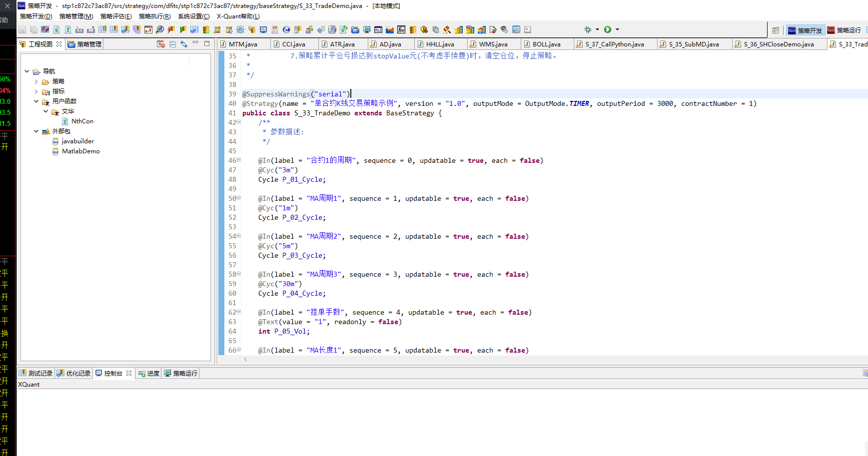Click the blue gear settings toolbar icon

coord(240,29)
